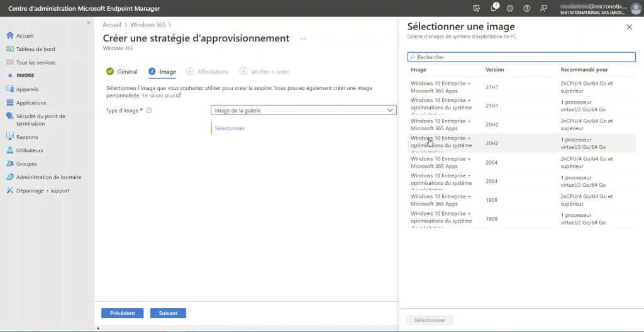This screenshot has width=644, height=332.
Task: Select Windows 10 + Microsoft 365 Apps 2004 row
Action: pos(521,162)
